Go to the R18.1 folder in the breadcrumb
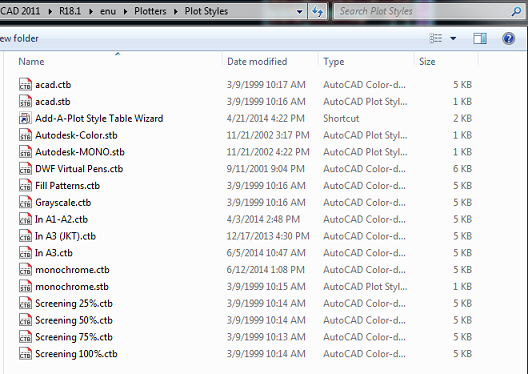This screenshot has height=374, width=528. 70,11
